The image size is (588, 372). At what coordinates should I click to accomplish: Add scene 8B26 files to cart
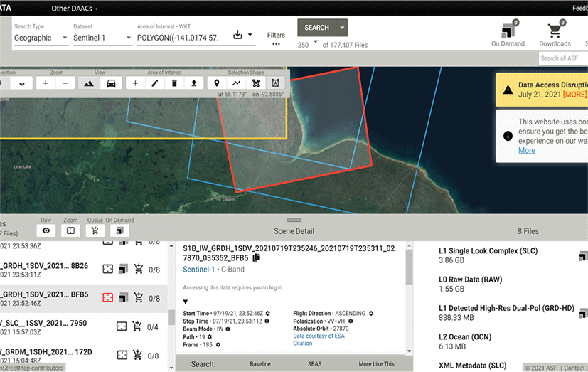(139, 268)
